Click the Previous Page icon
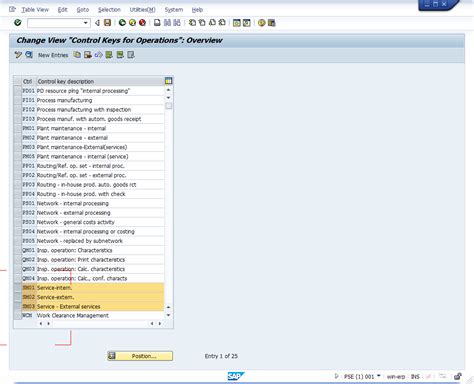This screenshot has height=384, width=474. click(x=202, y=23)
